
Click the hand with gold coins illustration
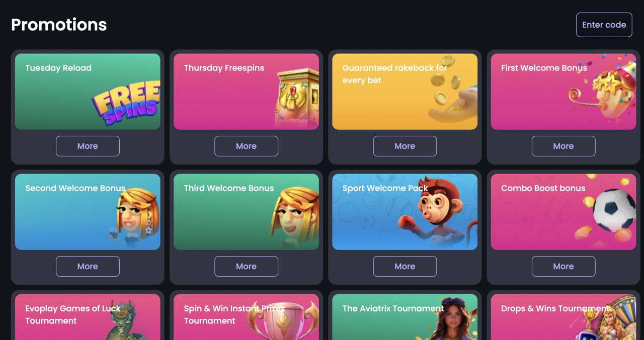[451, 93]
